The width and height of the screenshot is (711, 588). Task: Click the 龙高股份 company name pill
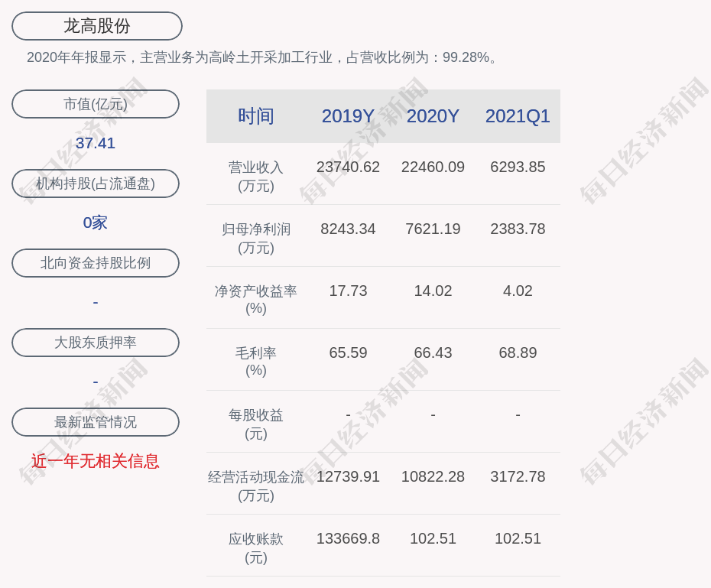coord(97,26)
